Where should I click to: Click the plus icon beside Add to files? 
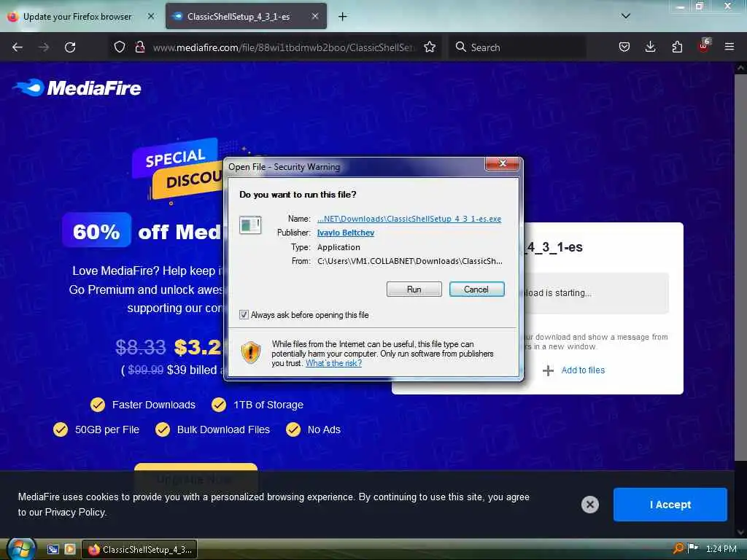click(x=549, y=370)
